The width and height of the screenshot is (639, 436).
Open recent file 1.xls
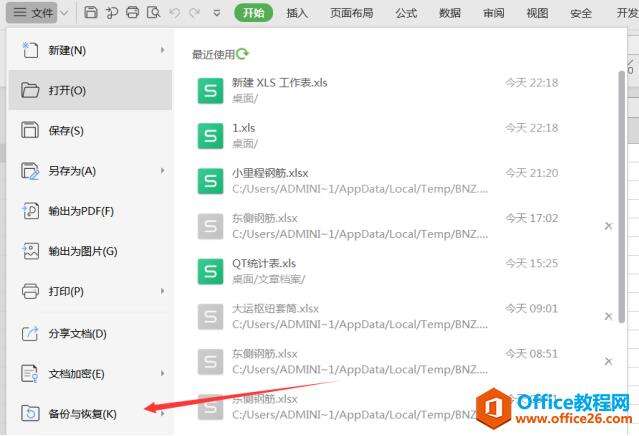pos(403,135)
